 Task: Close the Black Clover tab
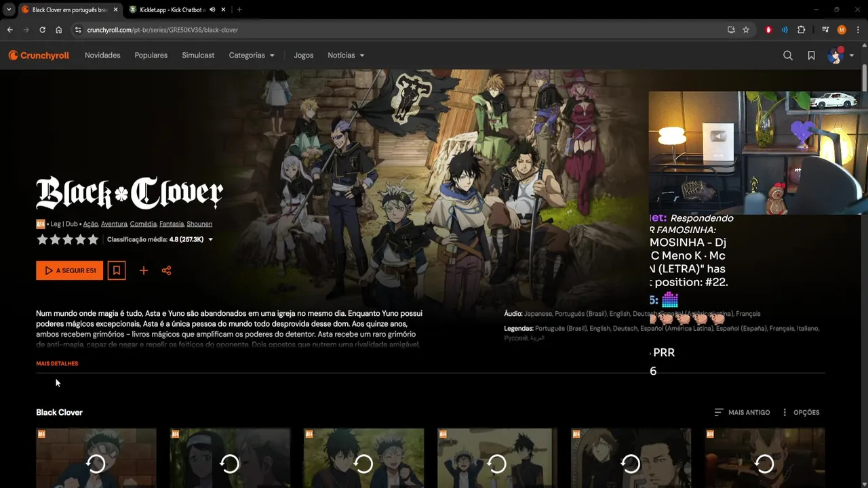pyautogui.click(x=115, y=9)
